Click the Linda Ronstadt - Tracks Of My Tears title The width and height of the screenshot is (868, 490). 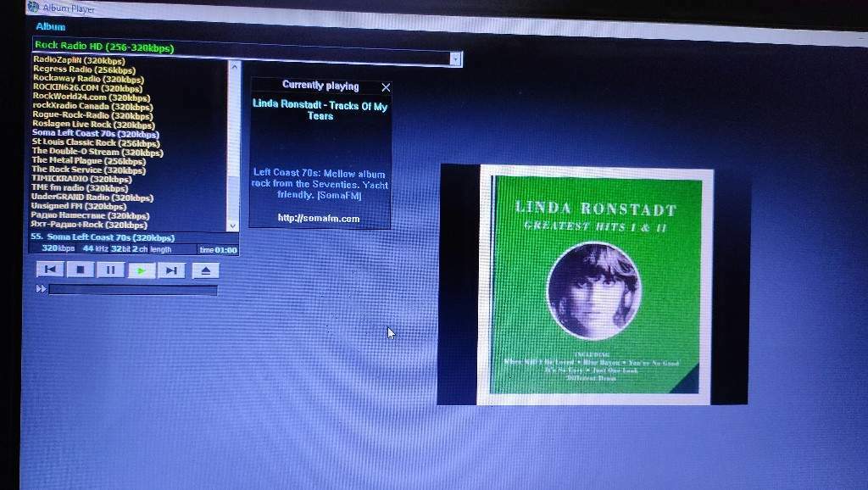tap(320, 110)
